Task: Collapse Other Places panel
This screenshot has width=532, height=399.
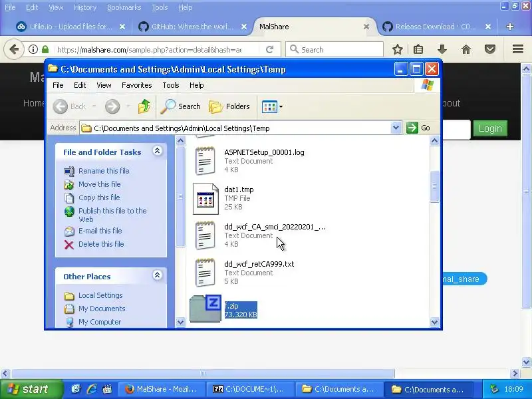Action: (157, 275)
